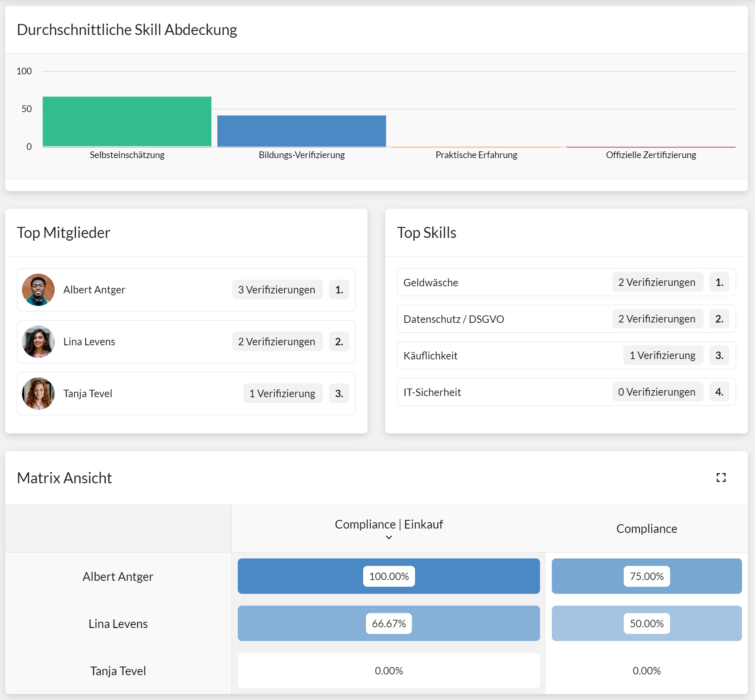This screenshot has width=755, height=700.
Task: Select the blue Bildungs-Verifizierung bar
Action: pyautogui.click(x=301, y=131)
